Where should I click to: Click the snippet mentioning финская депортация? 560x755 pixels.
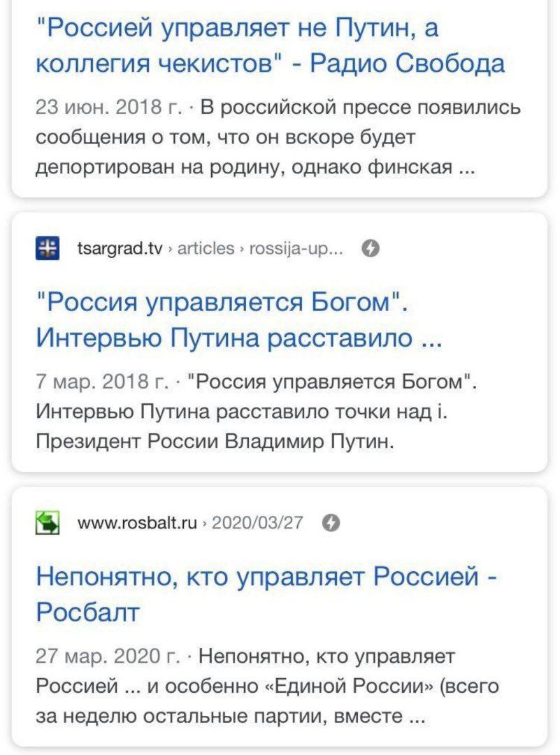pos(256,168)
